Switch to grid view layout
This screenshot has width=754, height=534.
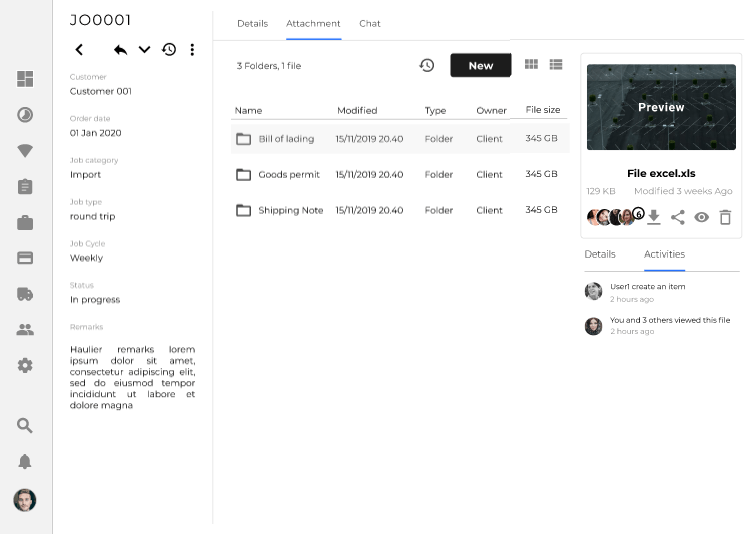point(531,65)
